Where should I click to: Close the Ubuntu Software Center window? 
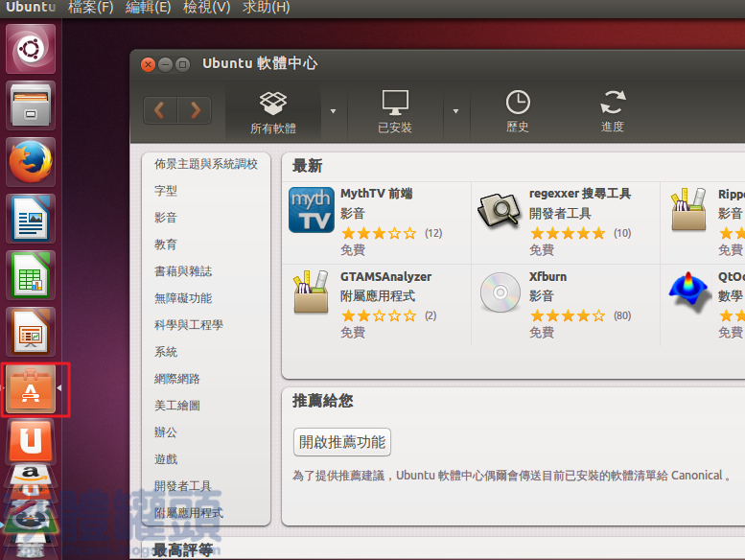[149, 64]
